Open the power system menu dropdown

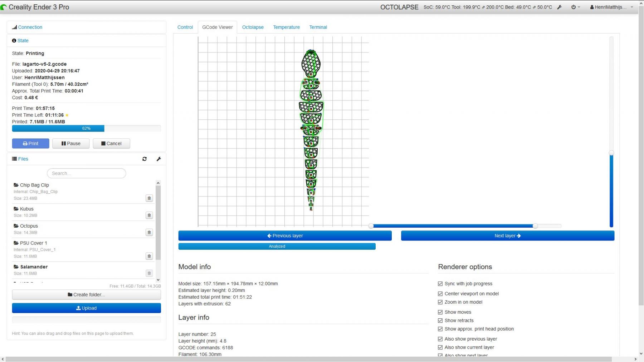point(575,7)
